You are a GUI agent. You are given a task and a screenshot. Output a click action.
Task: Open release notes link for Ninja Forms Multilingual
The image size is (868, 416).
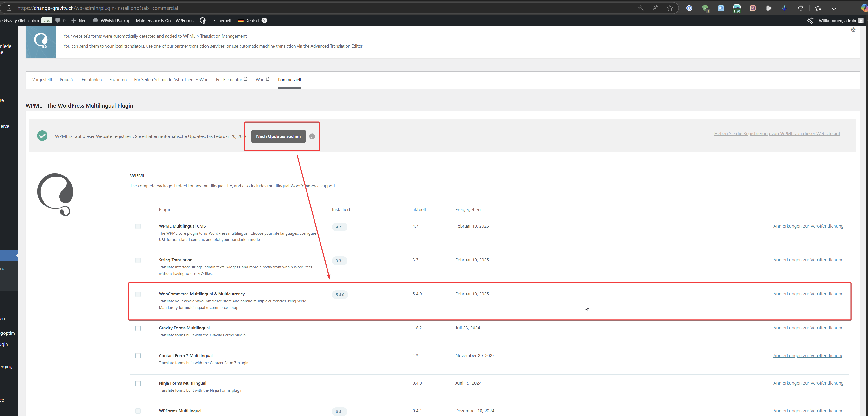[808, 383]
